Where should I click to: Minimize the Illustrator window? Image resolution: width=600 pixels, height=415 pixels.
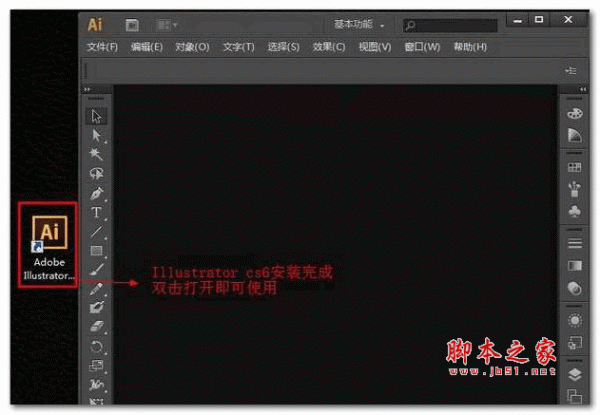517,20
